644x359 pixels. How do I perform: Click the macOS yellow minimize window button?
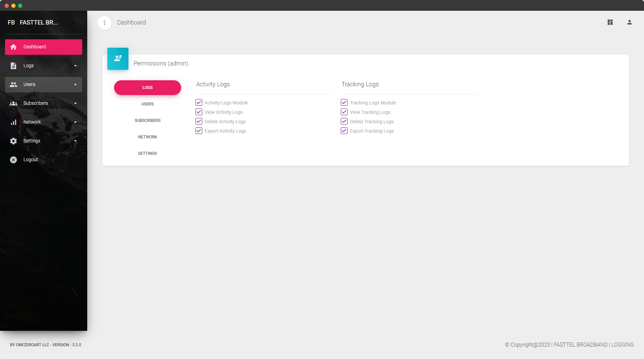13,6
